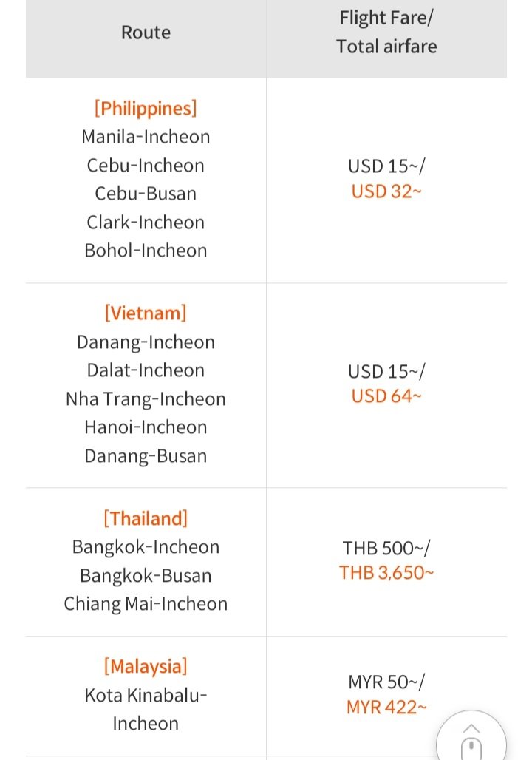Select the Thailand country heading

click(146, 518)
